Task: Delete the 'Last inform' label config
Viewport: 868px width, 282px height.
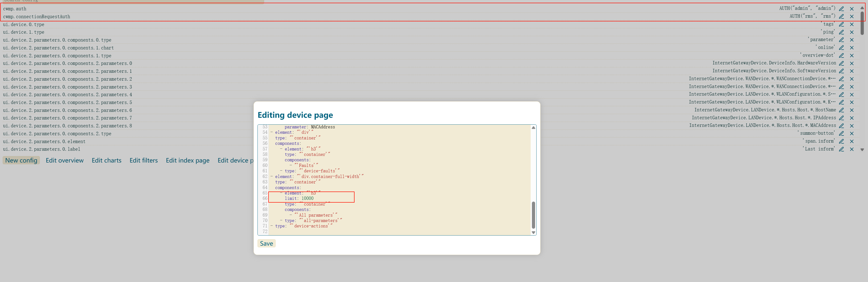Action: point(852,149)
